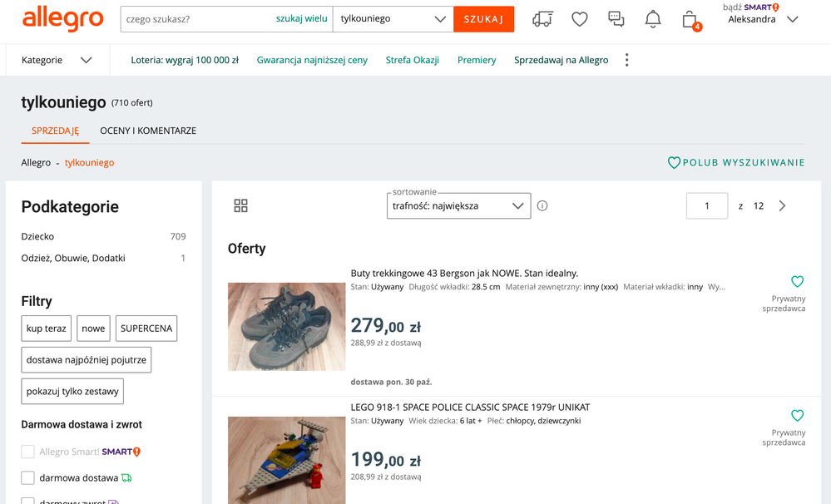The height and width of the screenshot is (504, 831).
Task: Click the page number input field
Action: (707, 205)
